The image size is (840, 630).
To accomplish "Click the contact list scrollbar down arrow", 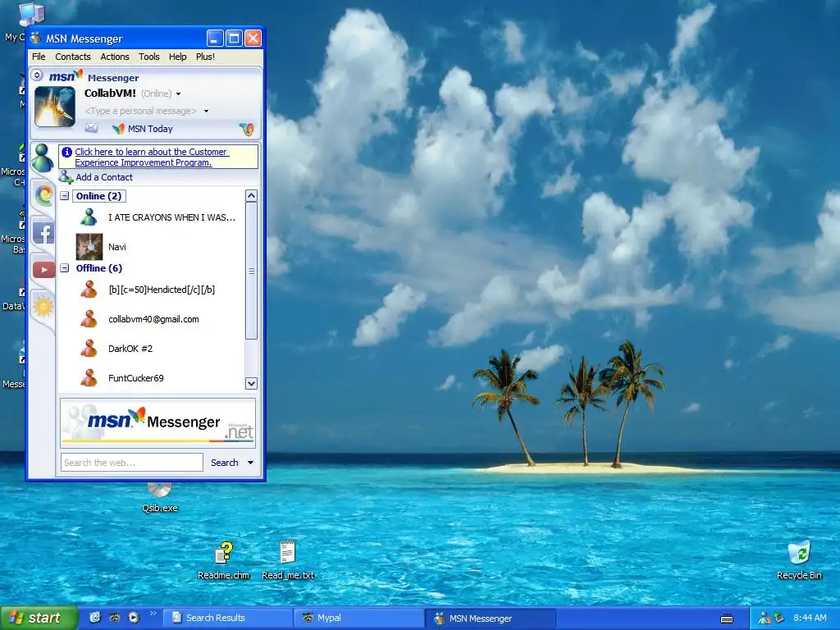I will coord(251,384).
